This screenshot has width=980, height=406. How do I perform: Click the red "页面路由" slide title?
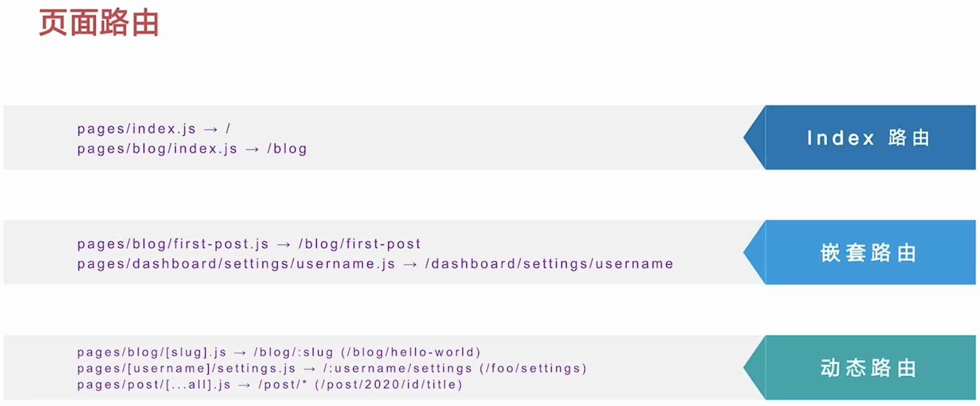click(99, 23)
